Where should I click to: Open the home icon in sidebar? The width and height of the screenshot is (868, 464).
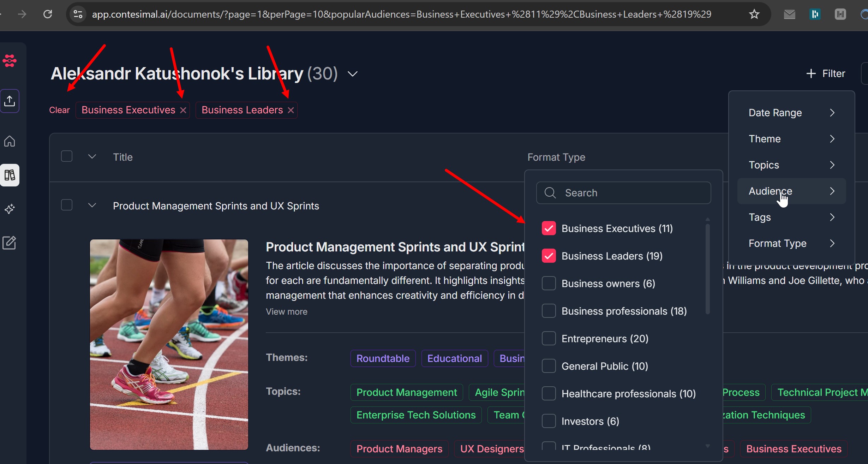10,141
